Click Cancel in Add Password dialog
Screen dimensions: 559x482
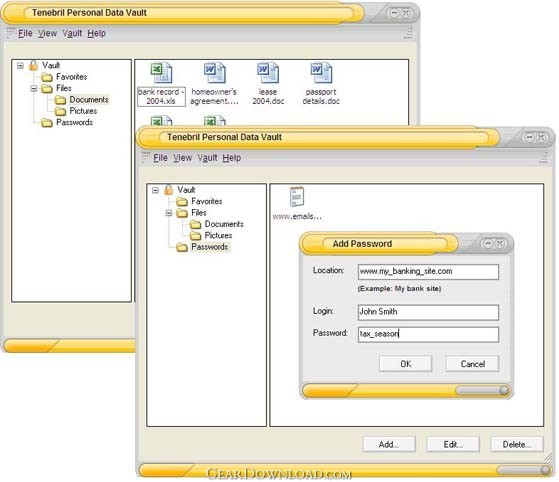[x=472, y=364]
